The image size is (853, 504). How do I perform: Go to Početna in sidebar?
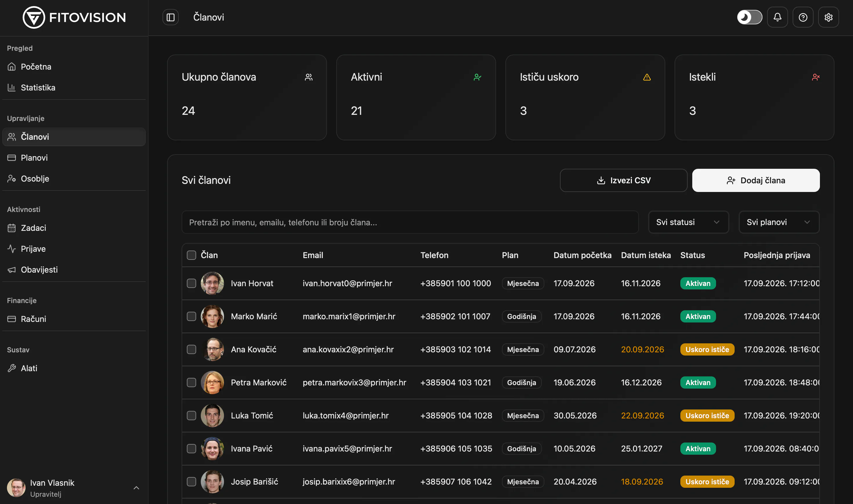(74, 67)
